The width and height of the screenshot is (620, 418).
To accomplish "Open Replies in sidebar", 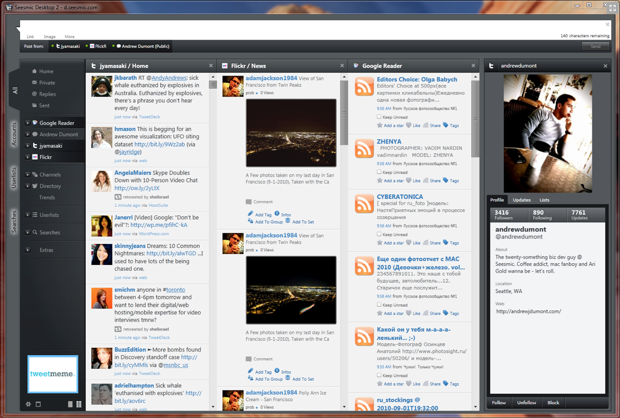I will (x=44, y=94).
